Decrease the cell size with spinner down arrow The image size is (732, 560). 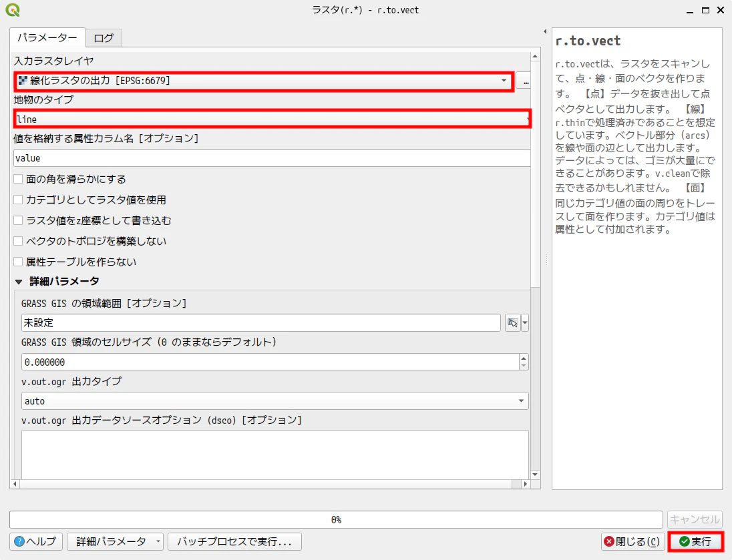point(524,366)
